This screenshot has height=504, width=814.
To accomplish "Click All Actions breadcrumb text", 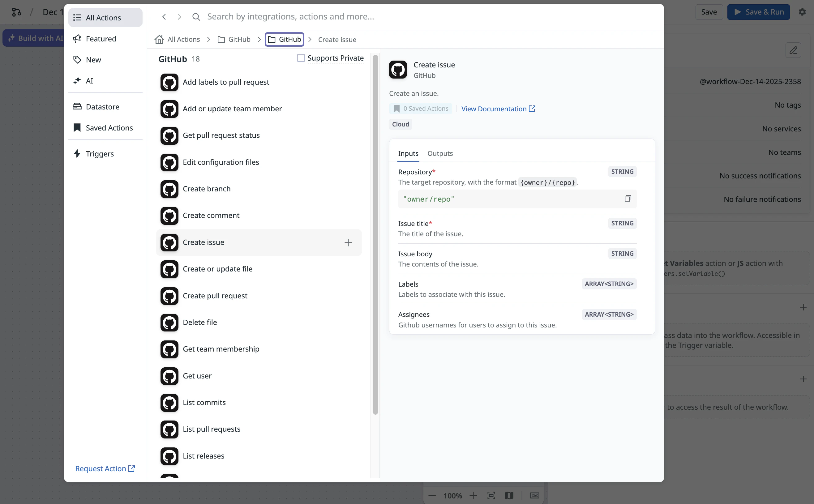I will pos(183,39).
